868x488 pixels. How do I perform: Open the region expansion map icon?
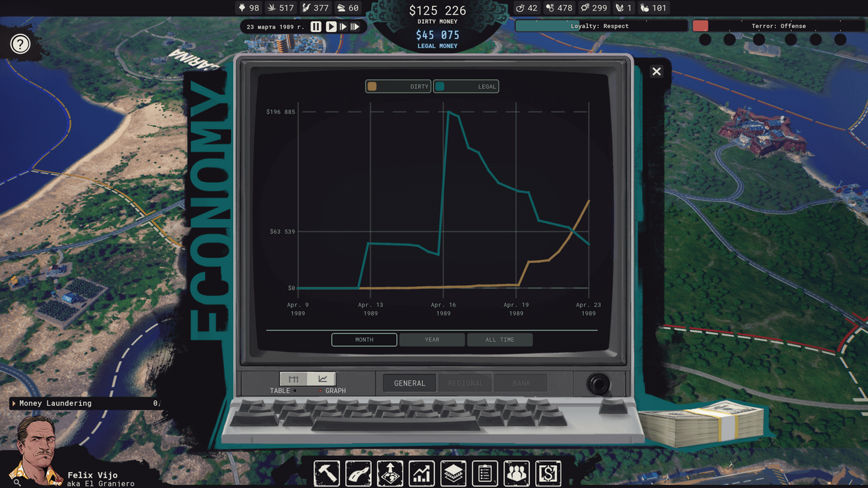point(390,473)
